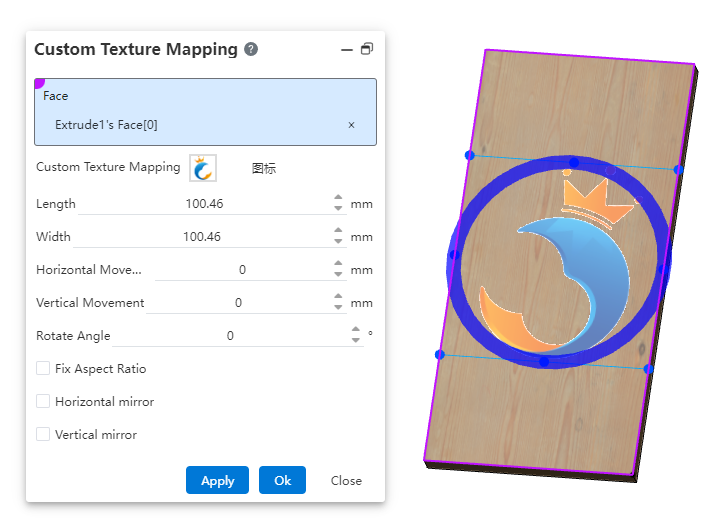This screenshot has height=528, width=728.
Task: Click the Close button
Action: 346,481
